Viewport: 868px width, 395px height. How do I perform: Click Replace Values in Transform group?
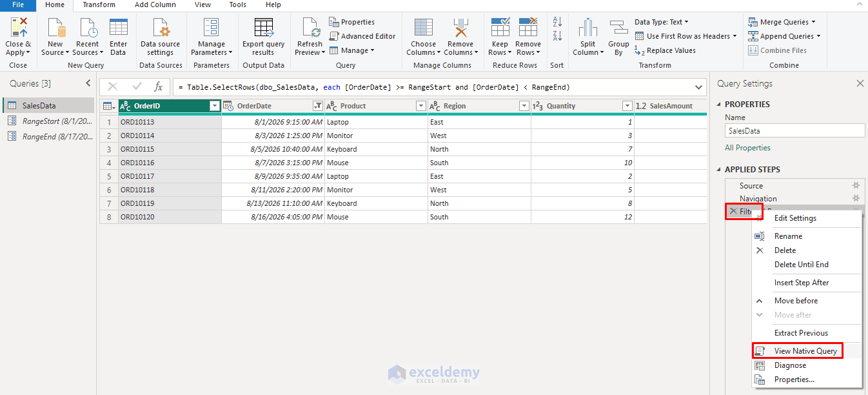coord(665,50)
